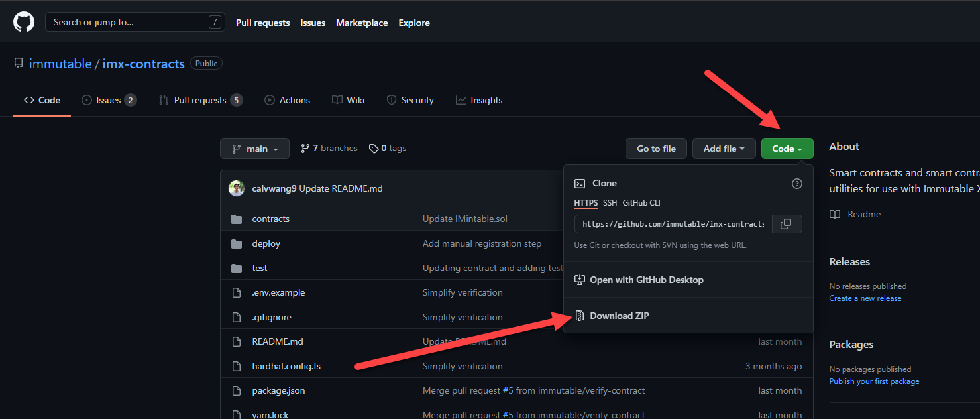Image resolution: width=980 pixels, height=419 pixels.
Task: Open the calvwang9 author link
Action: [274, 188]
